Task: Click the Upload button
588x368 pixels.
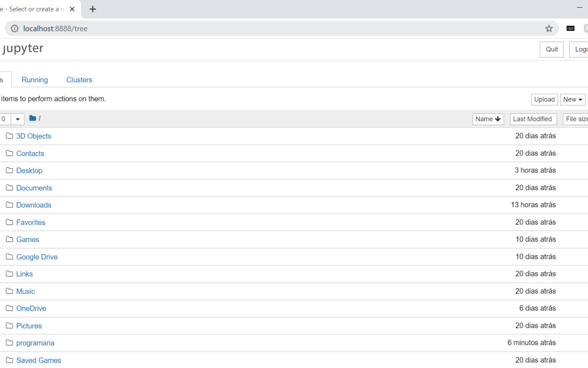Action: click(544, 99)
